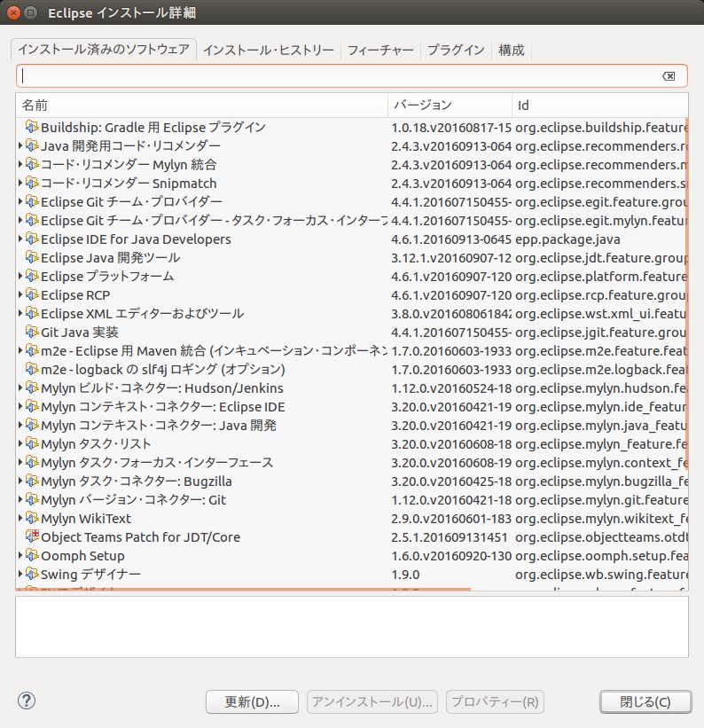
Task: Select the インストール済みのソフトウェア tab
Action: pos(104,50)
